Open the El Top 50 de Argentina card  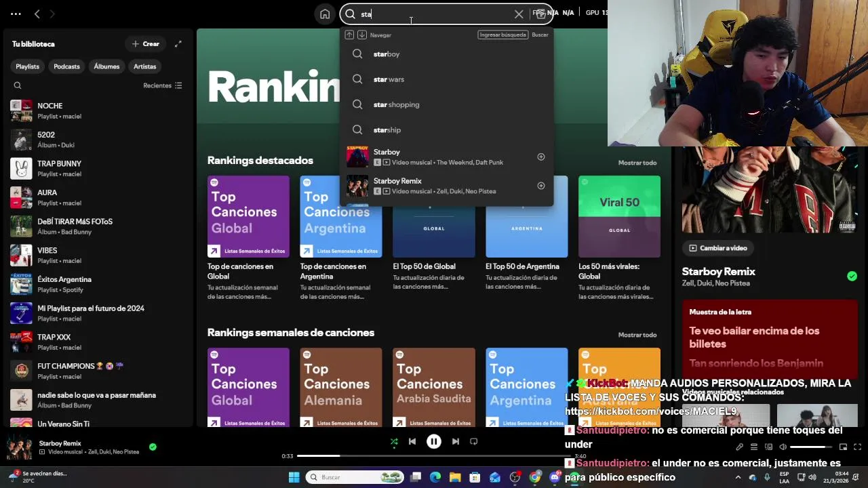(527, 237)
